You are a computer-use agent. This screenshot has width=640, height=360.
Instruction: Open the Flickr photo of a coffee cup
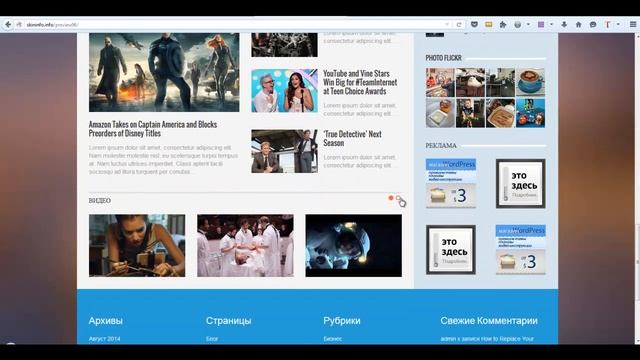pos(531,82)
